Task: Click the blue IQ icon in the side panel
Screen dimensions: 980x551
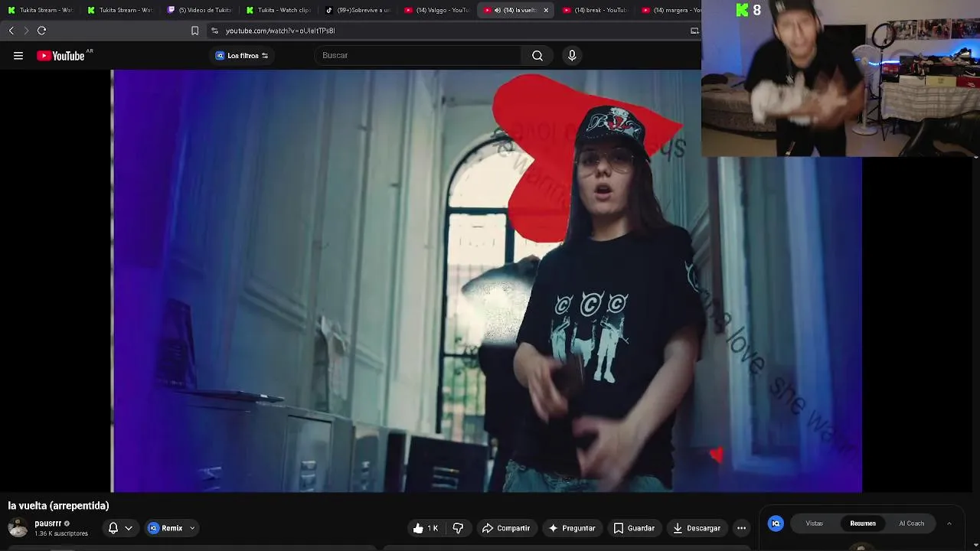Action: click(776, 523)
